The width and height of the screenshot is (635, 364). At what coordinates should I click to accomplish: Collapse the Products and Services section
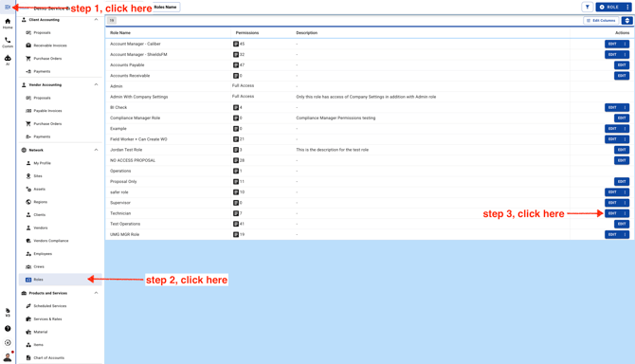[96, 293]
